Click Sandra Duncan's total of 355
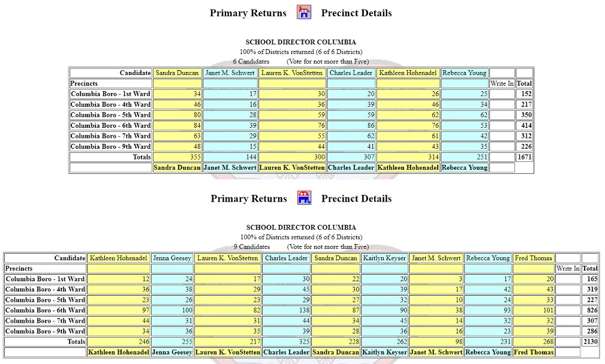Viewport: 605px width, 364px height. [x=177, y=157]
